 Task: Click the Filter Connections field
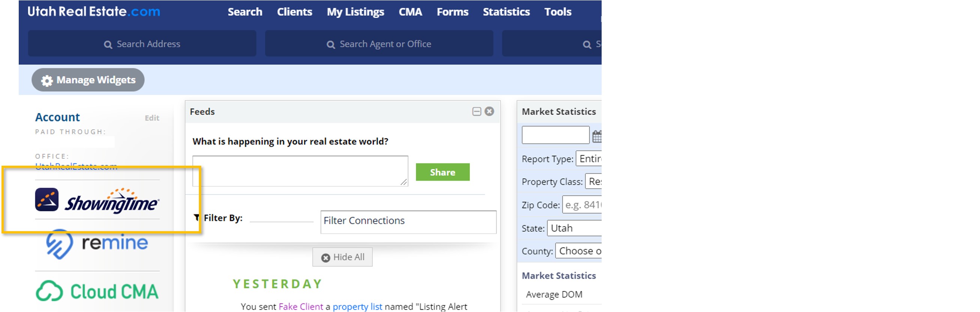(x=408, y=221)
